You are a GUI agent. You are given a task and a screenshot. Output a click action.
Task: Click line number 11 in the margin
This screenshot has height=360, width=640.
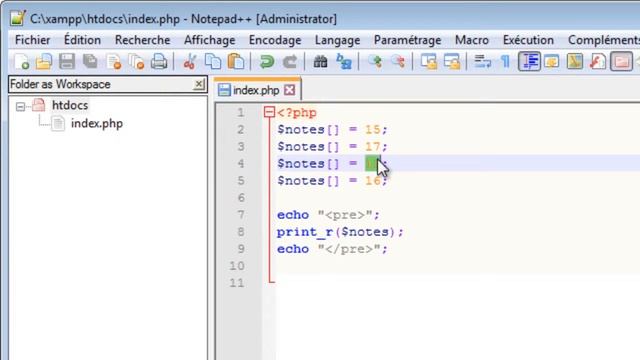coord(237,283)
